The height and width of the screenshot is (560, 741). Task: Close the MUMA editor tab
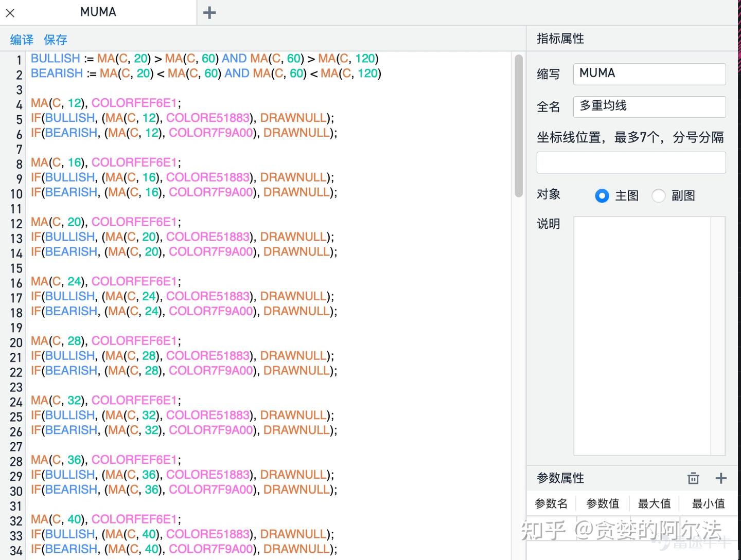[x=10, y=13]
